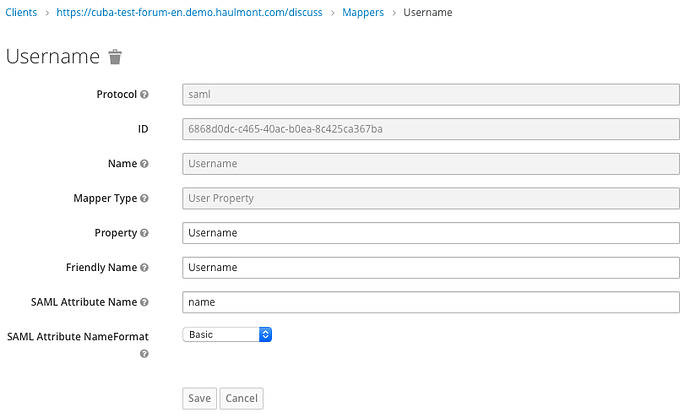
Task: Delete the Username mapper via trash icon
Action: click(115, 57)
